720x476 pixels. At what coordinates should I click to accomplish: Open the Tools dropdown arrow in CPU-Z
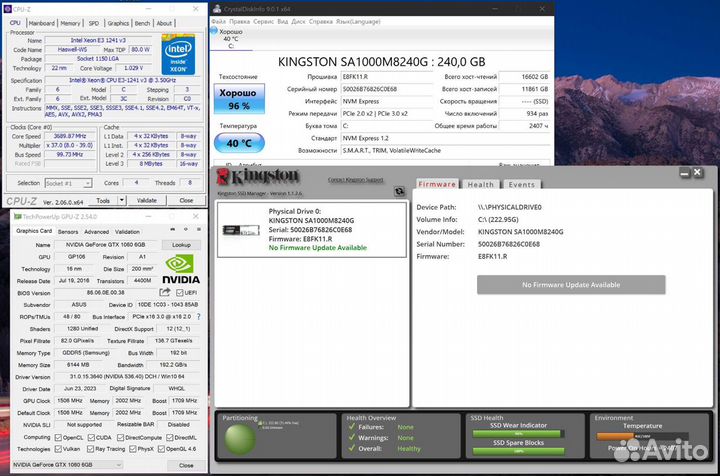point(122,200)
